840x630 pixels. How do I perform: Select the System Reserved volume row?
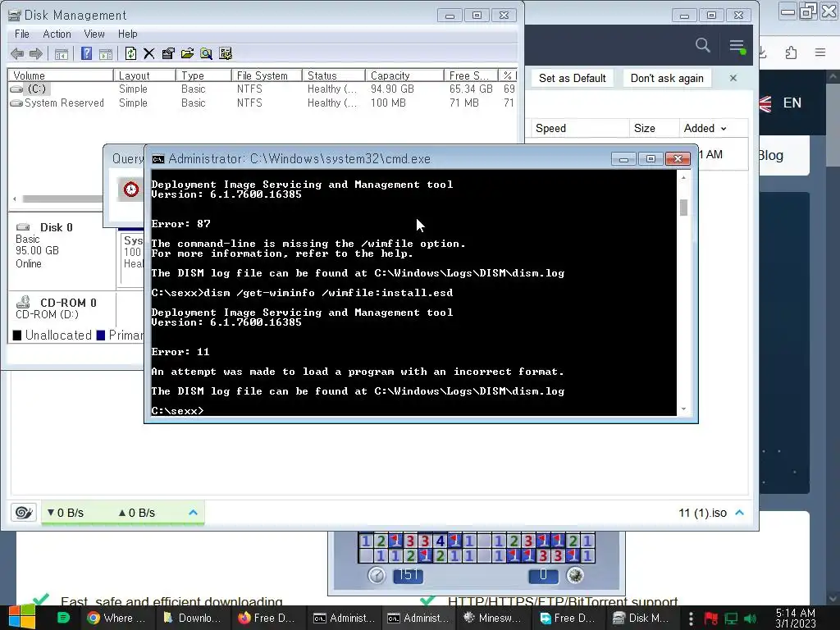(x=262, y=103)
